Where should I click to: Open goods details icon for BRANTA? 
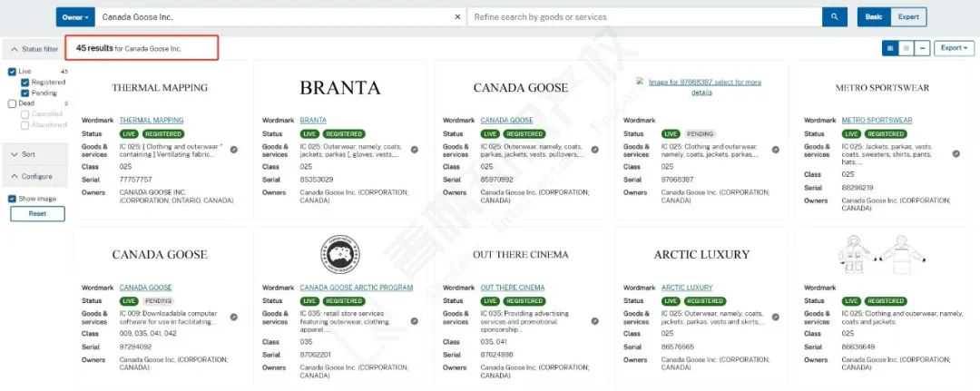pyautogui.click(x=415, y=150)
